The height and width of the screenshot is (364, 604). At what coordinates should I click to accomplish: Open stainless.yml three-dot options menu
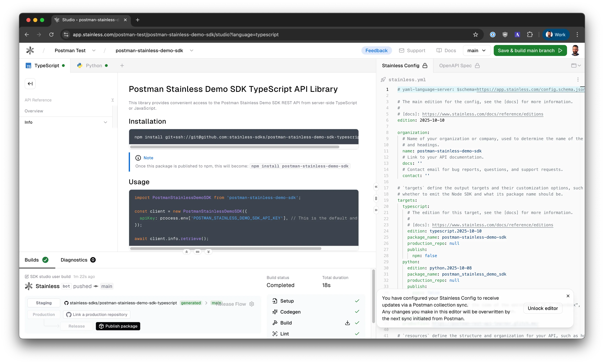pyautogui.click(x=578, y=80)
